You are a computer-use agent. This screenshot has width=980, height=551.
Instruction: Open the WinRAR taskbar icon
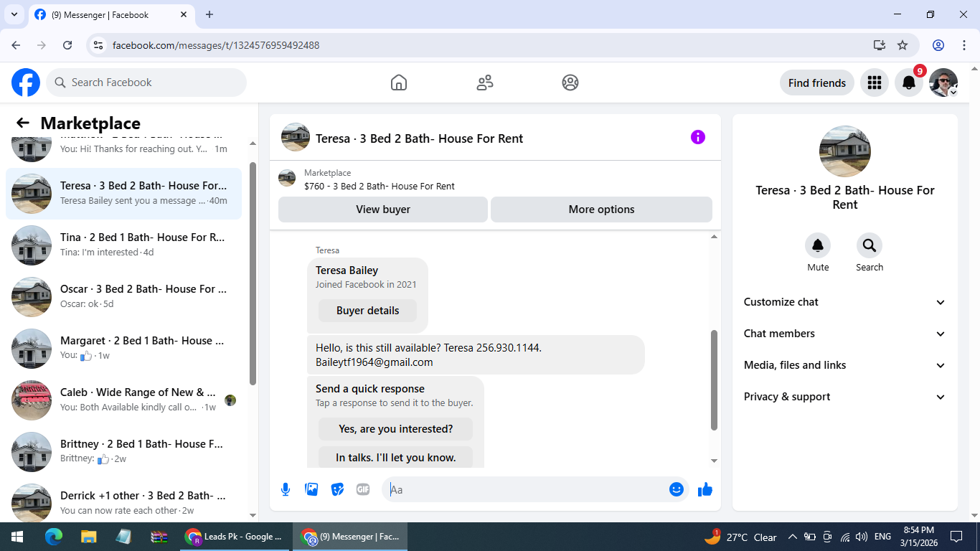tap(159, 537)
